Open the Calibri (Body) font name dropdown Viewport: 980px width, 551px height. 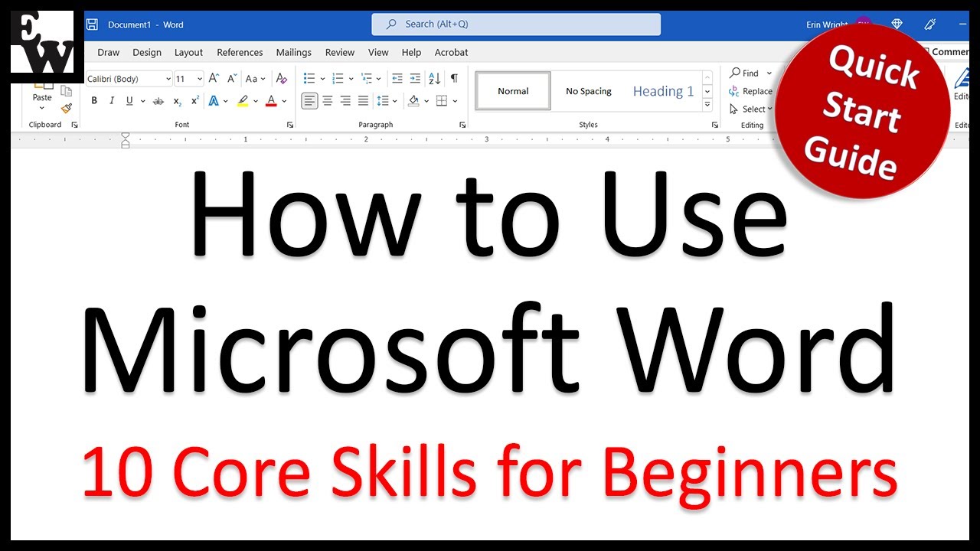pos(168,79)
